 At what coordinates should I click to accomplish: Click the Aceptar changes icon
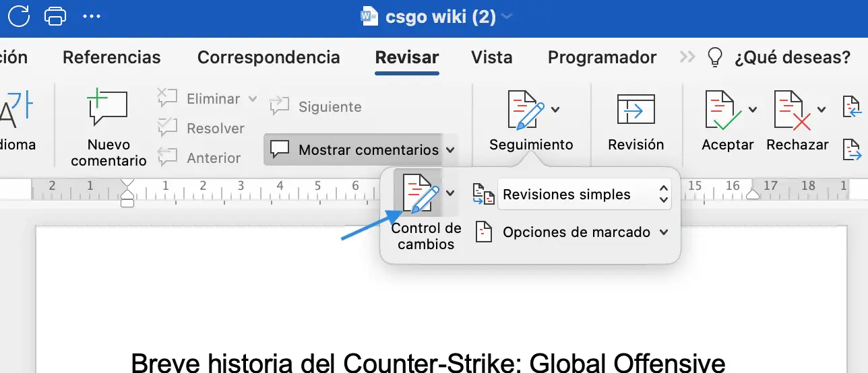pos(723,110)
